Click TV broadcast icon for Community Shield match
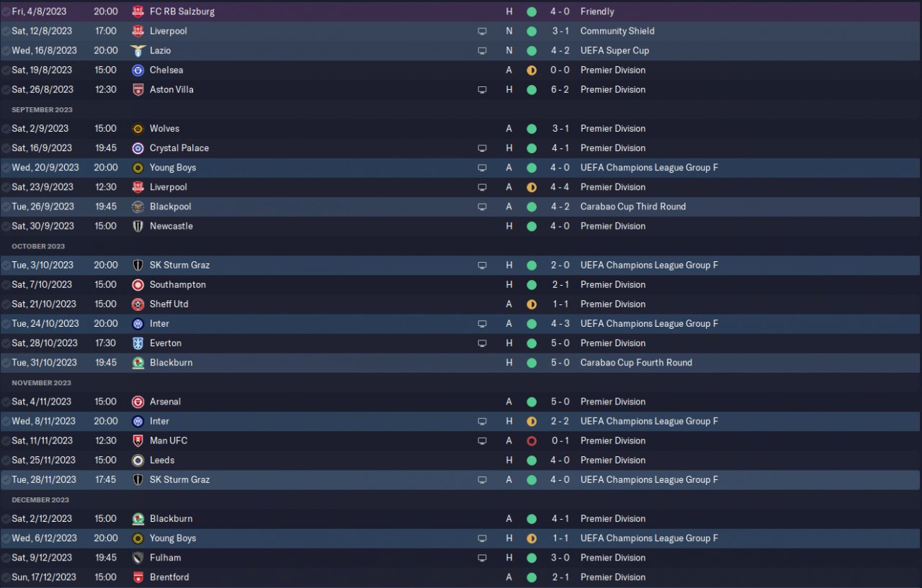This screenshot has width=922, height=588. click(x=482, y=31)
